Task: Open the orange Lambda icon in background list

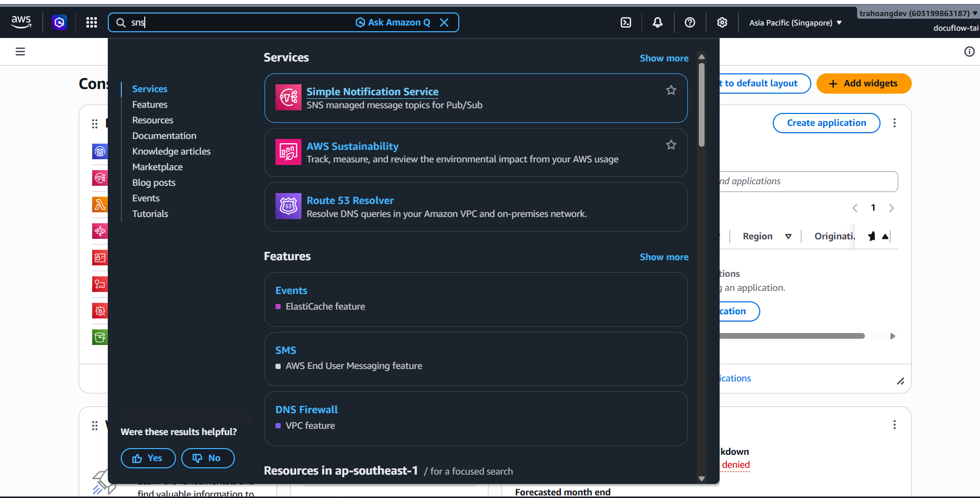Action: click(100, 205)
